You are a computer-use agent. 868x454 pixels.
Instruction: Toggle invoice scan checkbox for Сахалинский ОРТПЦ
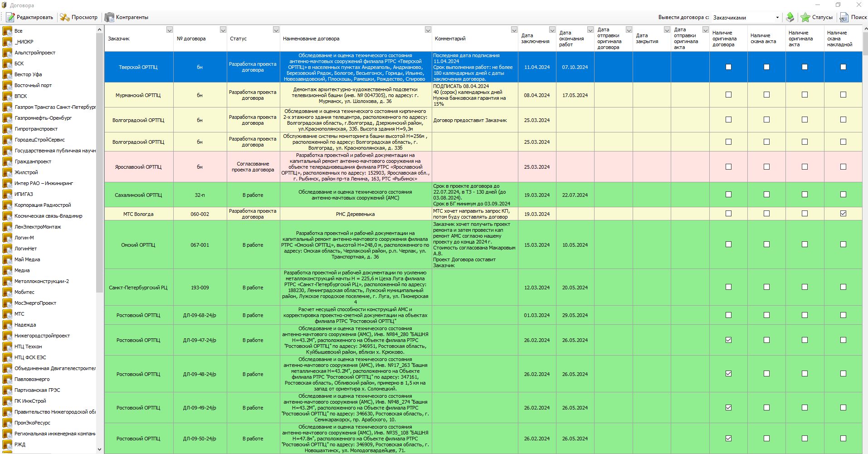[843, 195]
